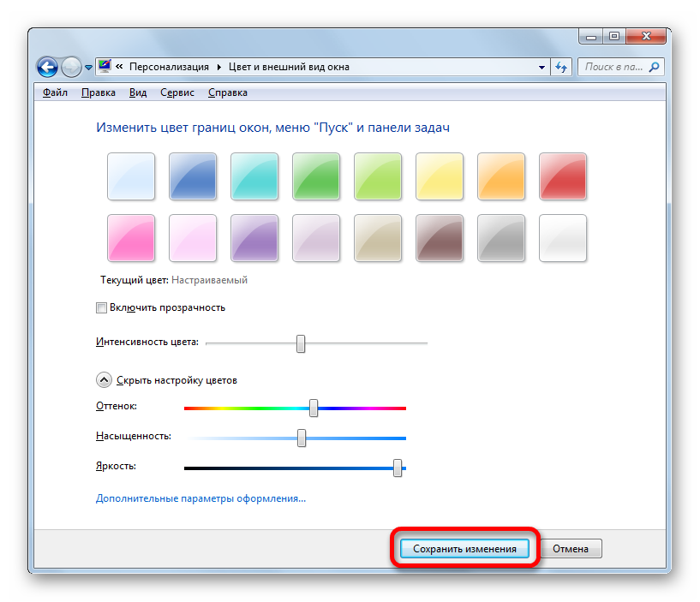
Task: Click "Персонализация" in the breadcrumb path
Action: [169, 67]
